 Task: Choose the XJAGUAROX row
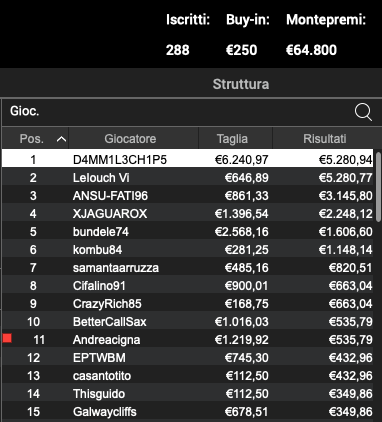click(188, 213)
